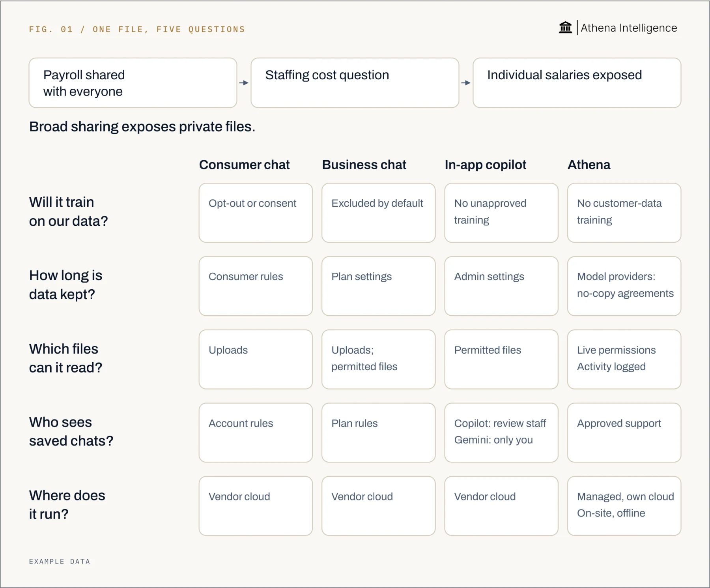Viewport: 710px width, 588px height.
Task: Click the 'In-app copilot' column header
Action: pos(486,165)
